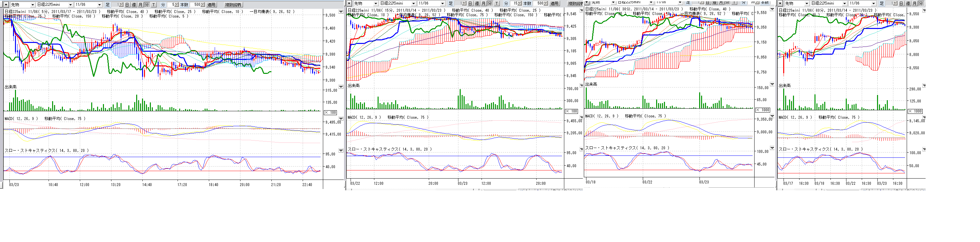Viewport: 980px width, 242px height.
Task: Click 適用 apply button in first chart
Action: pos(211,5)
